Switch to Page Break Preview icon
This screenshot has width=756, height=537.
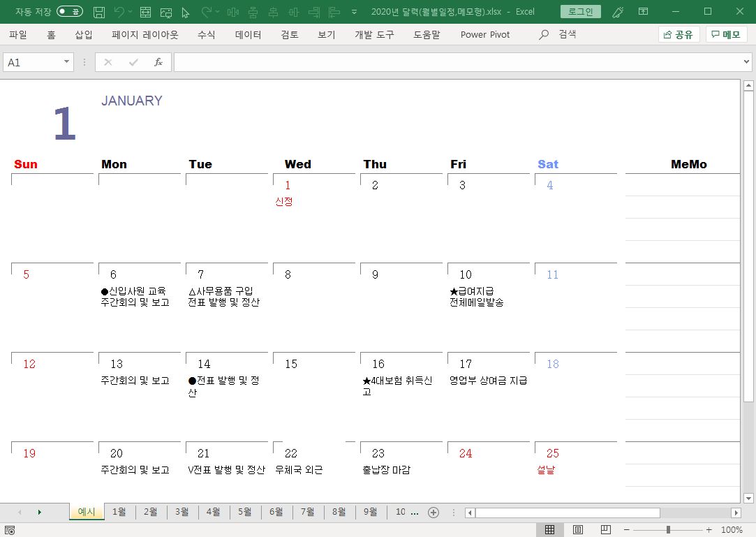coord(605,530)
